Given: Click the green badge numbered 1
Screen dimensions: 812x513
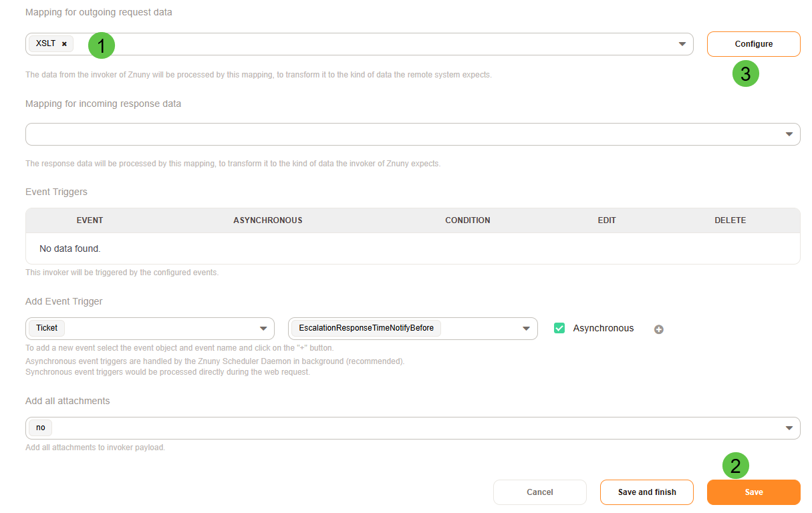Looking at the screenshot, I should tap(102, 45).
